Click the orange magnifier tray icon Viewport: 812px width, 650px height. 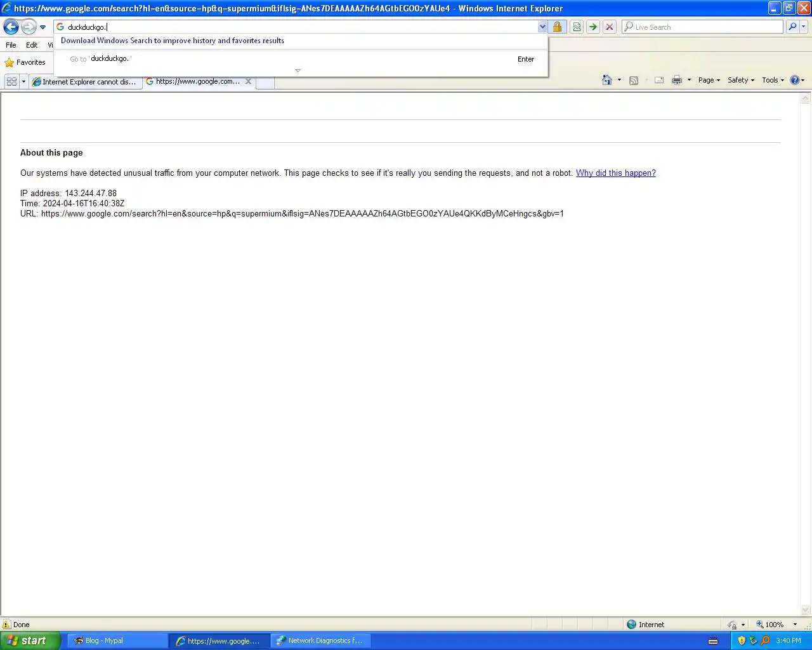coord(765,640)
